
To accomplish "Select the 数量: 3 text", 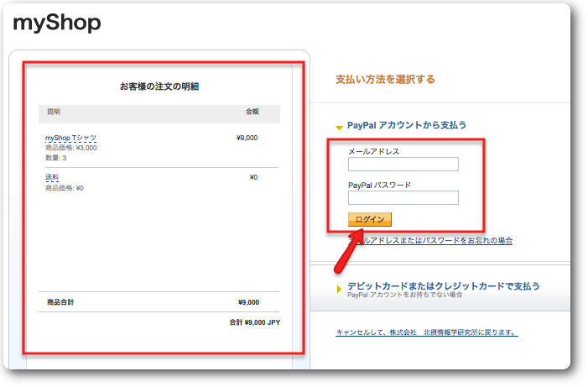I will pyautogui.click(x=56, y=158).
